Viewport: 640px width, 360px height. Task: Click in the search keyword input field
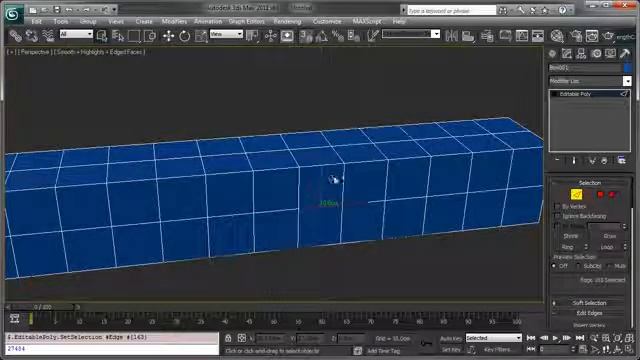coord(451,11)
